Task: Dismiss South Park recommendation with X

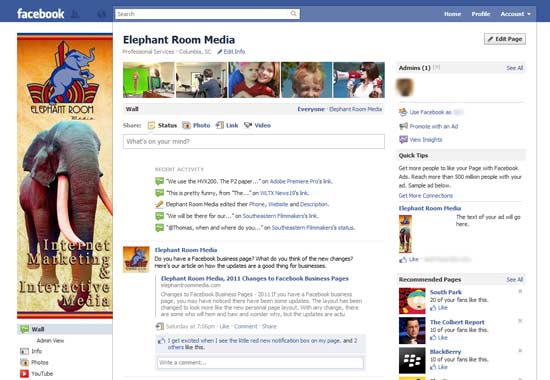Action: (520, 292)
